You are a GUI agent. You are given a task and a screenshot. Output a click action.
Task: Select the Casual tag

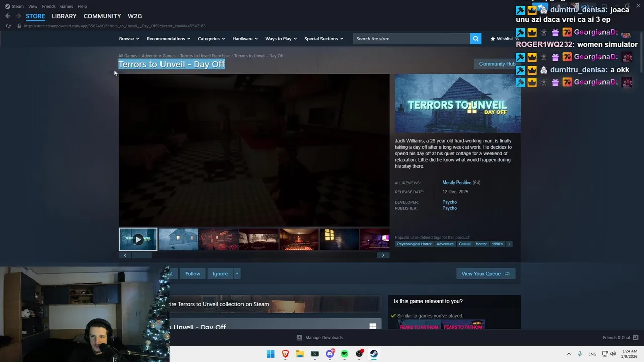(x=464, y=244)
